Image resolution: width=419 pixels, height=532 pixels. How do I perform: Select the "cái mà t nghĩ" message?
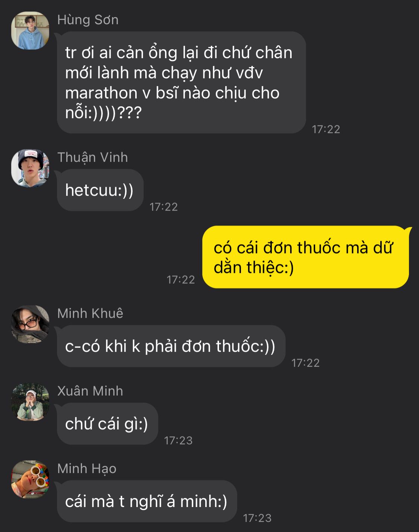click(x=147, y=501)
